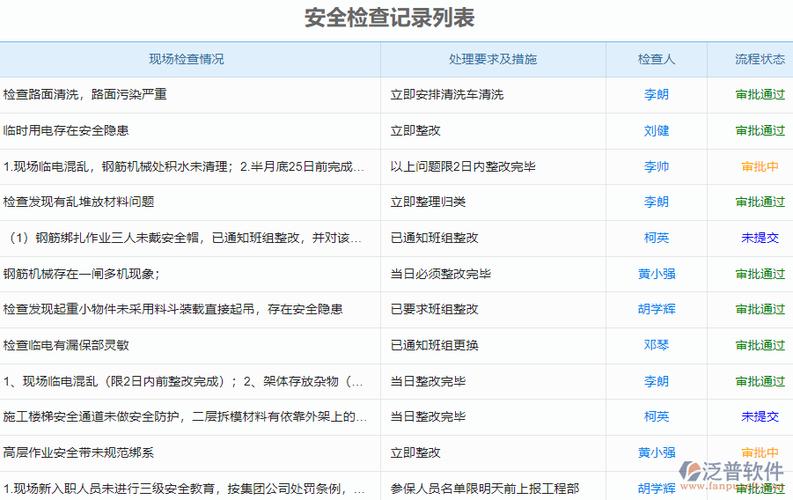Click 审批通过 status in the 架体存放杂物 row
Screen dimensions: 793x500
[760, 381]
